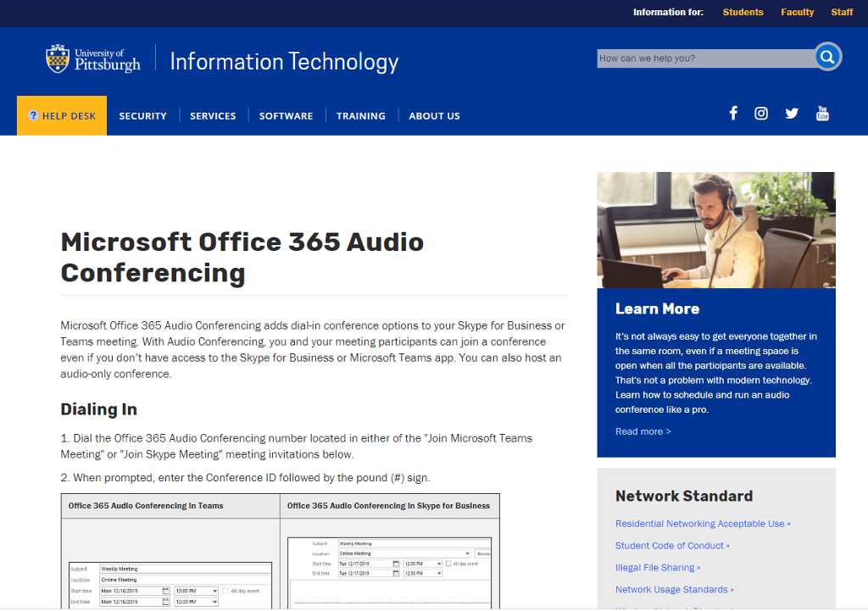Image resolution: width=868 pixels, height=611 pixels.
Task: Open the 12:00 PM time dropdown in Teams screenshot
Action: [214, 591]
